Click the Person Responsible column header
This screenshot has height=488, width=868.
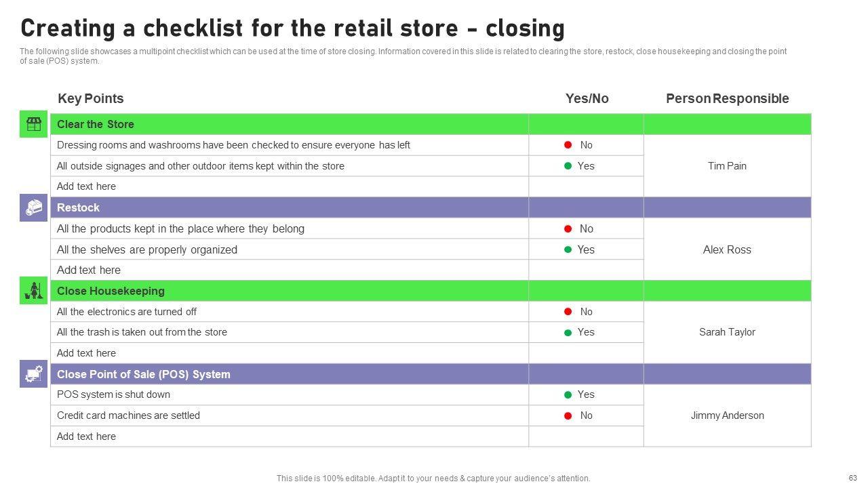pyautogui.click(x=727, y=98)
